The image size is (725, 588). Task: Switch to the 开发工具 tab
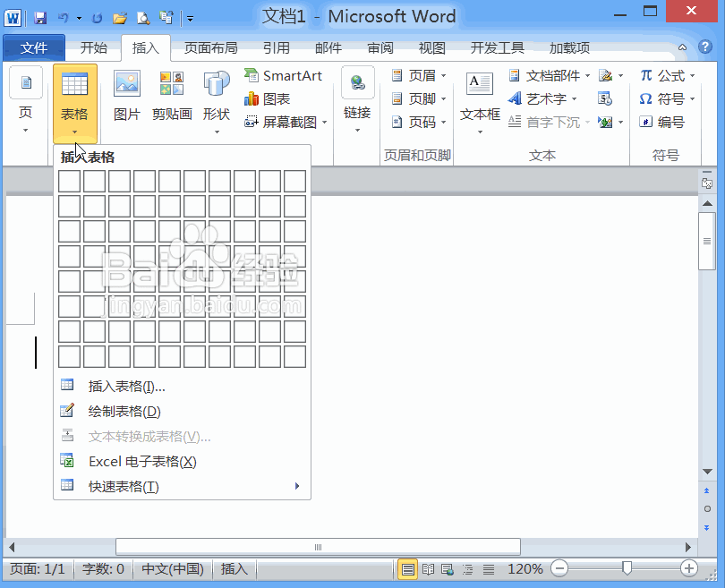497,47
